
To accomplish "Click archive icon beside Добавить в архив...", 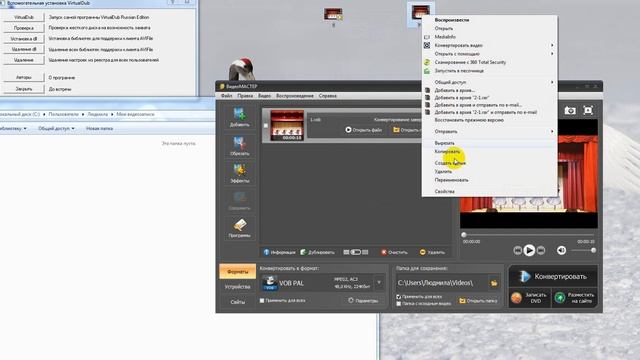I will pos(427,90).
